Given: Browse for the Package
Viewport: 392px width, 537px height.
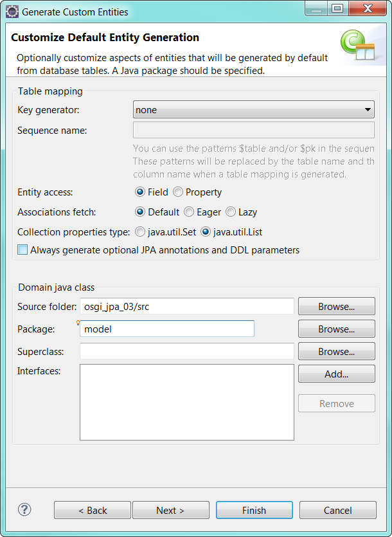Looking at the screenshot, I should [336, 329].
